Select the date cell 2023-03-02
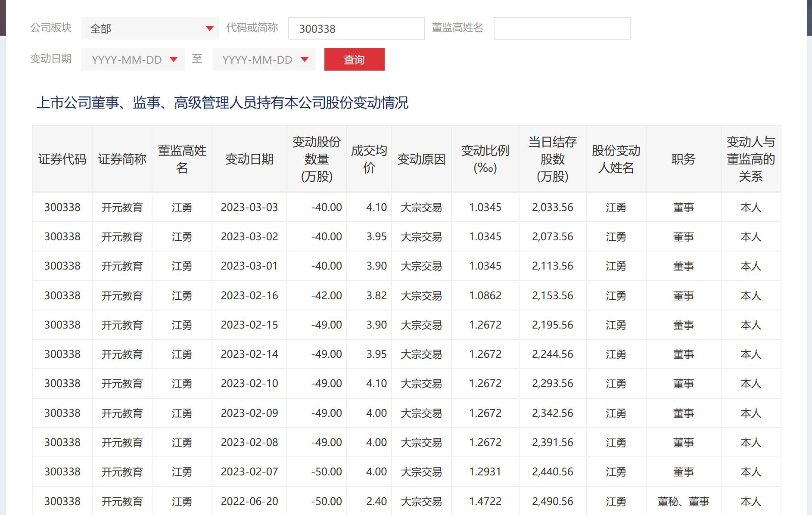 [249, 236]
